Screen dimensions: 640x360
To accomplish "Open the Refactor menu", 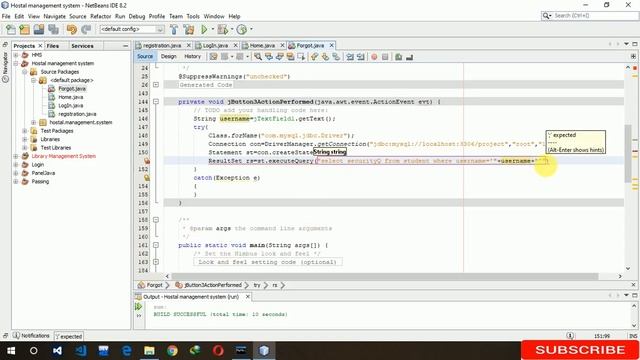I will click(100, 16).
